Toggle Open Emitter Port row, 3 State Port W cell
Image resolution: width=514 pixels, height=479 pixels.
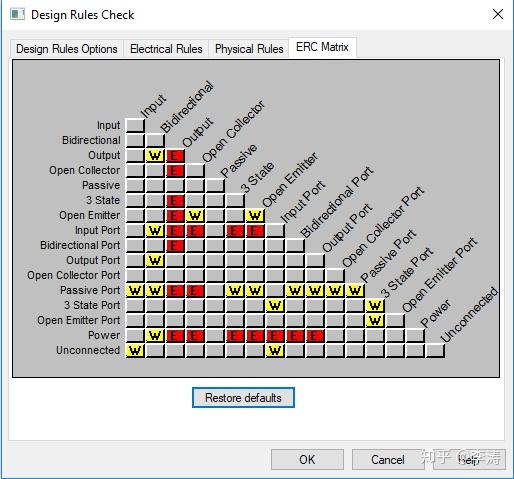pyautogui.click(x=375, y=321)
